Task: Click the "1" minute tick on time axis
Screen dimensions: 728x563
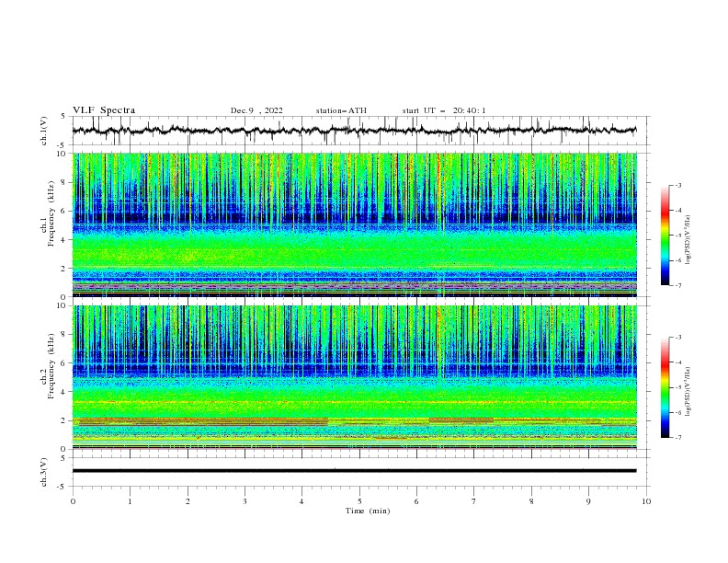Action: [130, 501]
